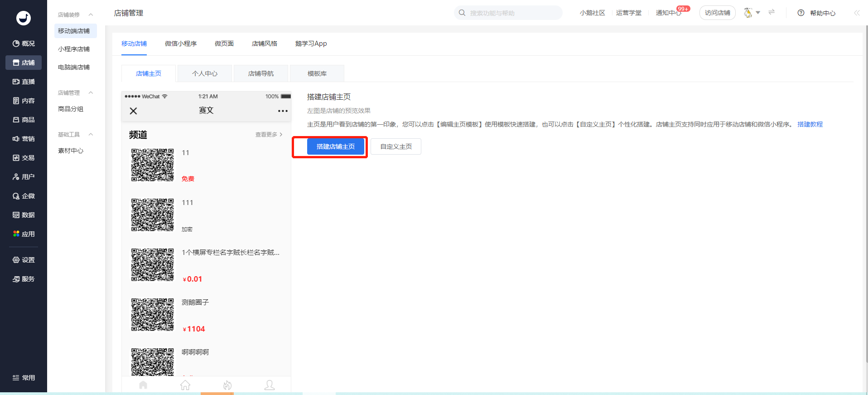Tap the solid home icon in preview nav
Image resolution: width=868 pixels, height=395 pixels.
[x=143, y=385]
